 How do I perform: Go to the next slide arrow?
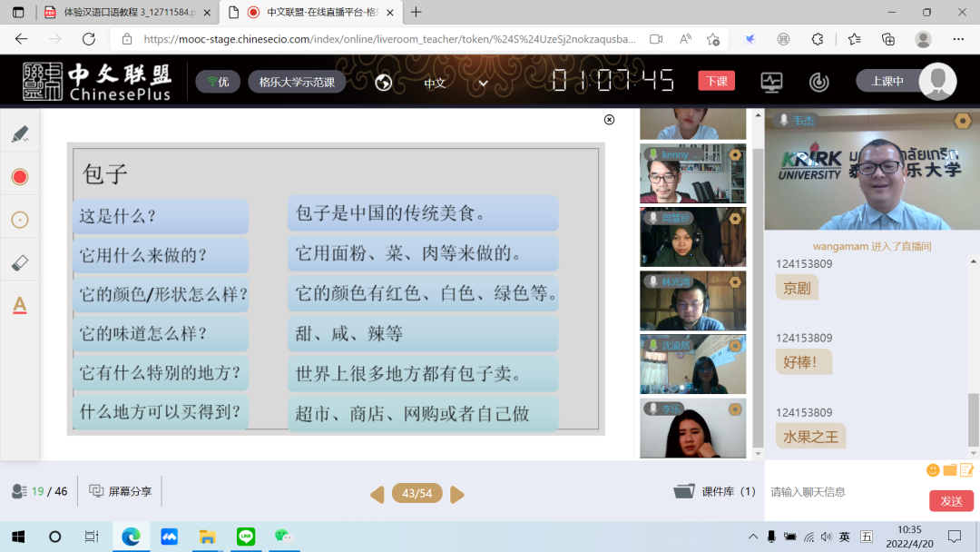(456, 495)
